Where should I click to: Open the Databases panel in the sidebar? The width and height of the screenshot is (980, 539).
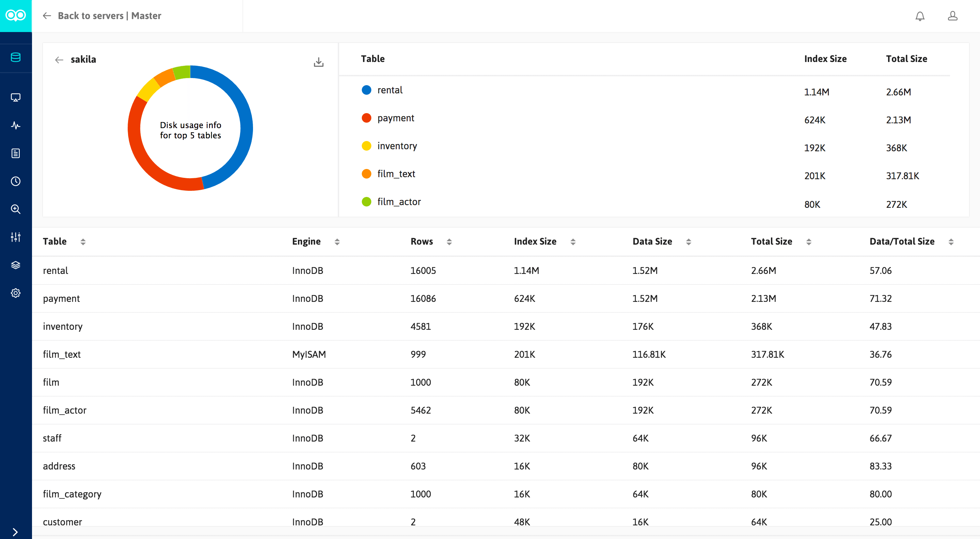pyautogui.click(x=16, y=58)
